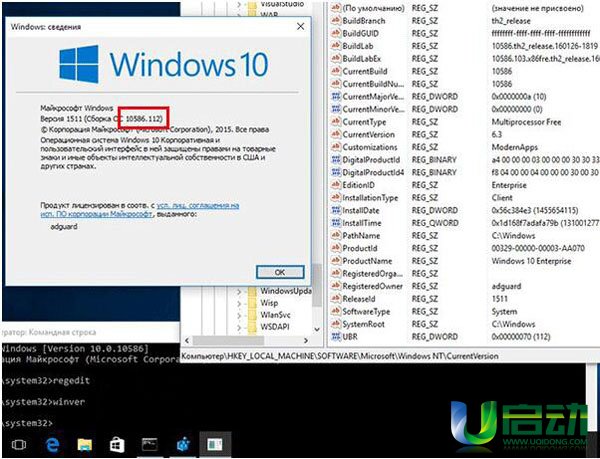The width and height of the screenshot is (600, 459).
Task: Click the registry path in status bar
Action: point(340,356)
